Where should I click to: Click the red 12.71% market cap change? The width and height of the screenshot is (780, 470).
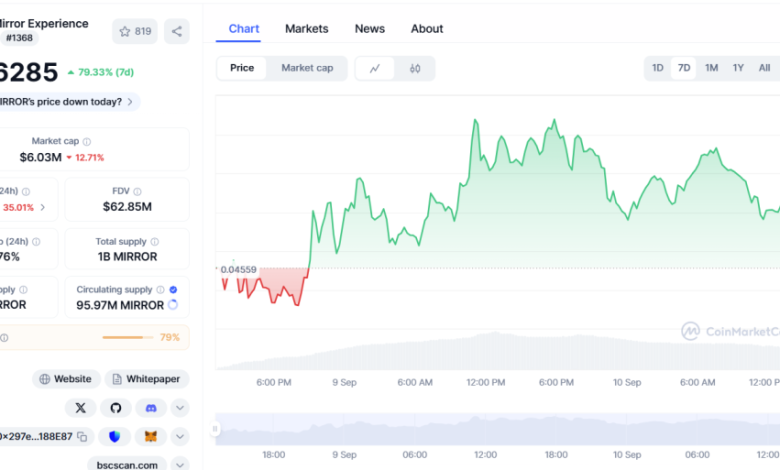click(x=85, y=158)
